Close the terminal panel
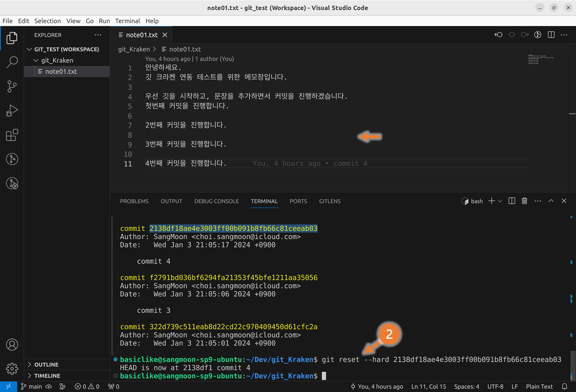 click(x=564, y=201)
